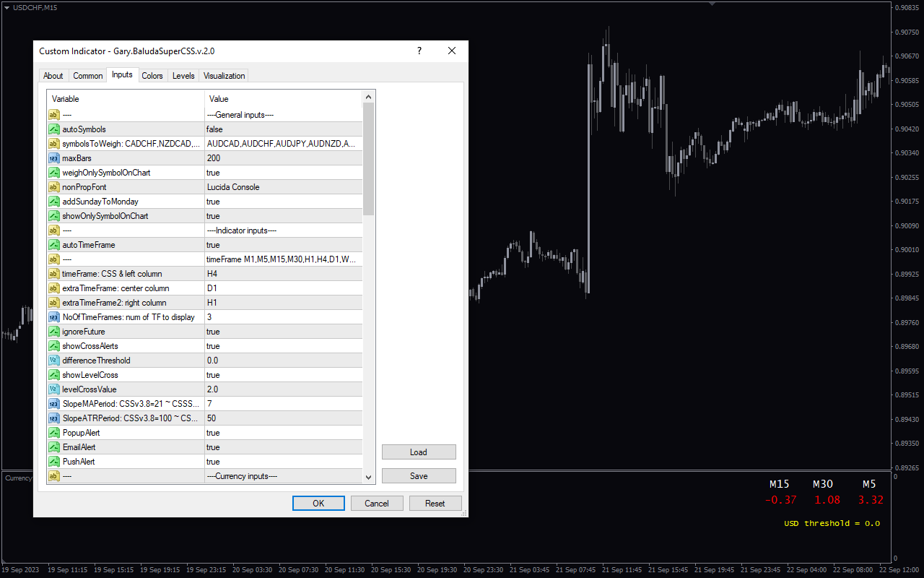Viewport: 924px width, 578px height.
Task: Switch to the Common tab
Action: [88, 76]
